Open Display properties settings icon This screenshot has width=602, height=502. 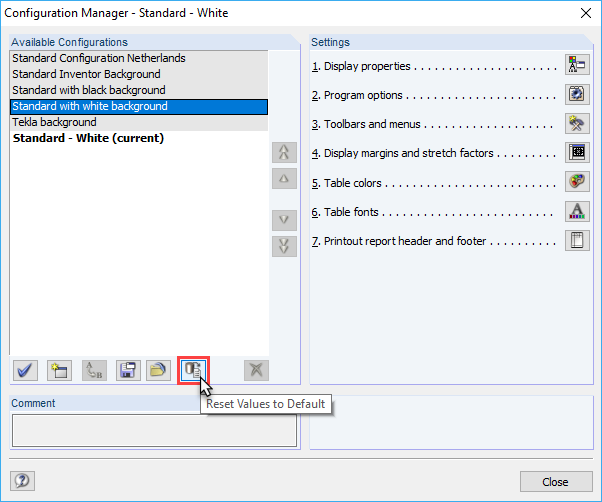[577, 64]
